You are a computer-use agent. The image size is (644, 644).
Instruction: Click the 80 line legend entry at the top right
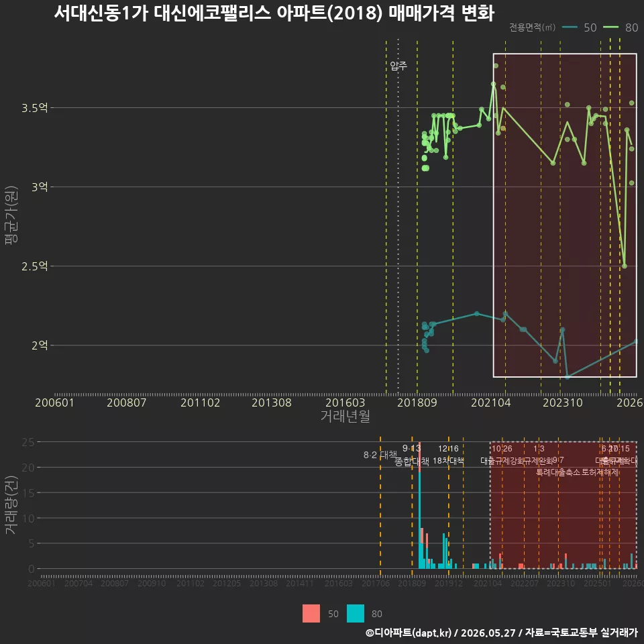tap(621, 28)
